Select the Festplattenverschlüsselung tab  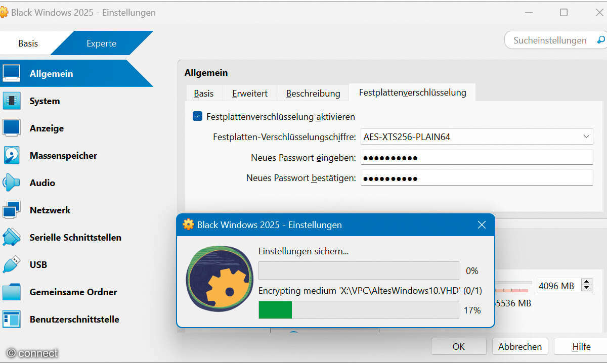tap(412, 93)
